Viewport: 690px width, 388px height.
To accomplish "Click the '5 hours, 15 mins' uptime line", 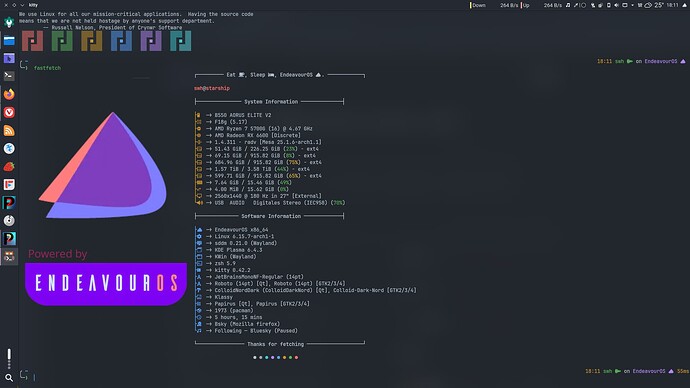I will [238, 318].
